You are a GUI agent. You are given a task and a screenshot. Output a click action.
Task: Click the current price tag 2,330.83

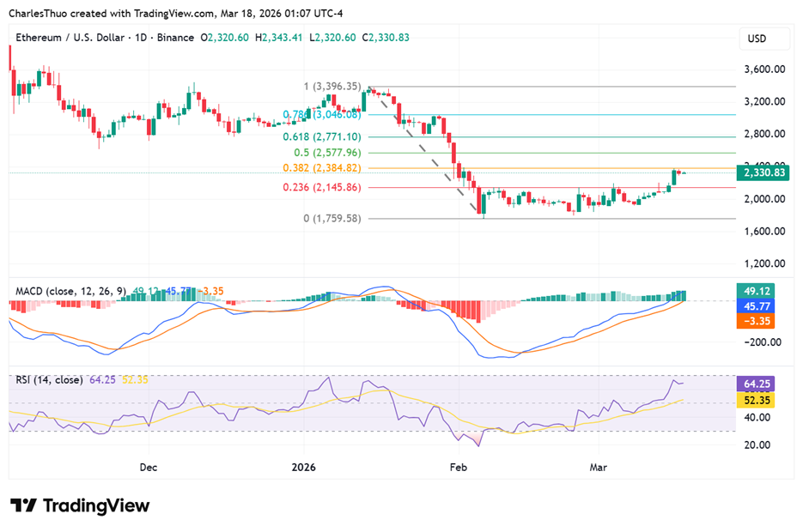pyautogui.click(x=763, y=172)
